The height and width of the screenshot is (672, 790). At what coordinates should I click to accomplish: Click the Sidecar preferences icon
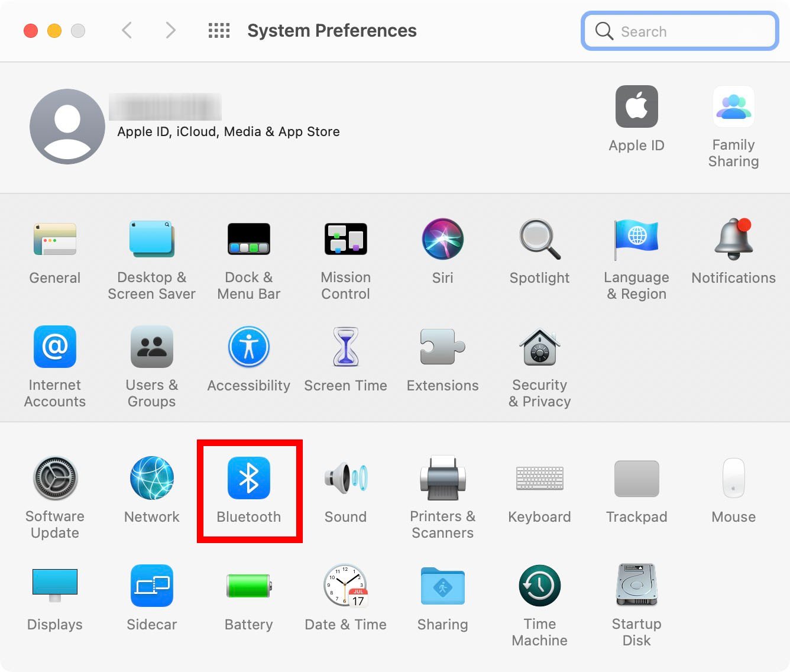(x=151, y=586)
